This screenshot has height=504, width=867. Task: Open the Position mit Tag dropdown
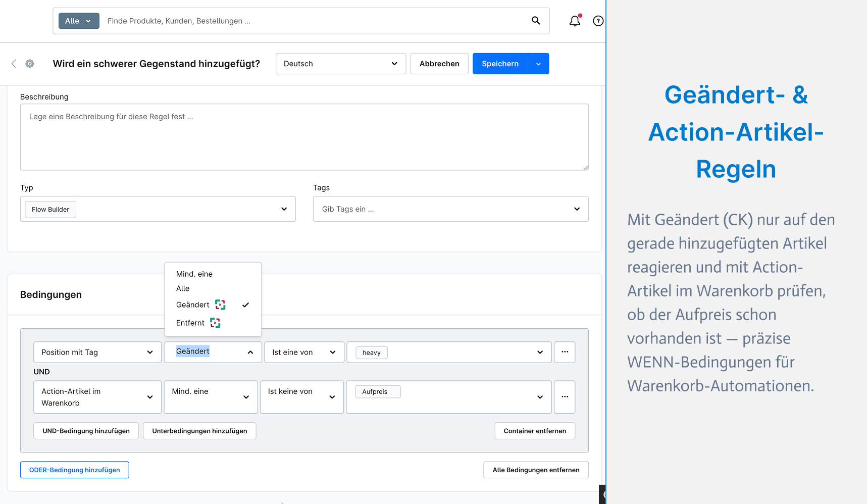tap(97, 352)
